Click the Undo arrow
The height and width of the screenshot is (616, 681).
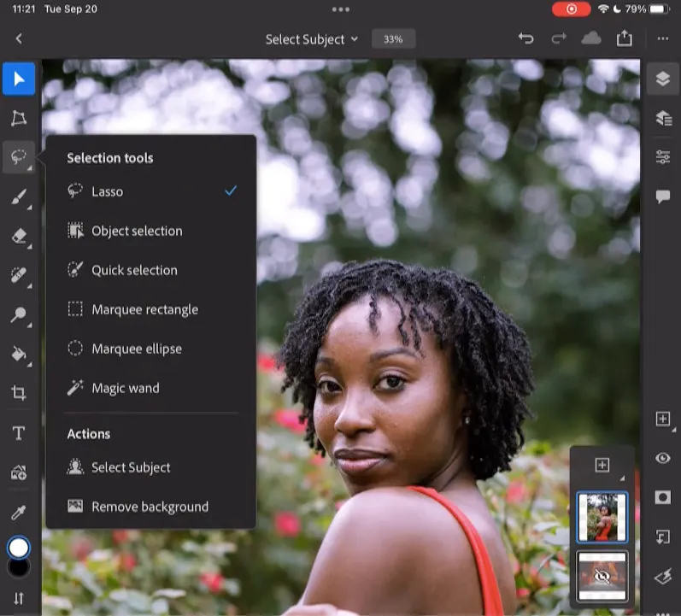click(526, 38)
